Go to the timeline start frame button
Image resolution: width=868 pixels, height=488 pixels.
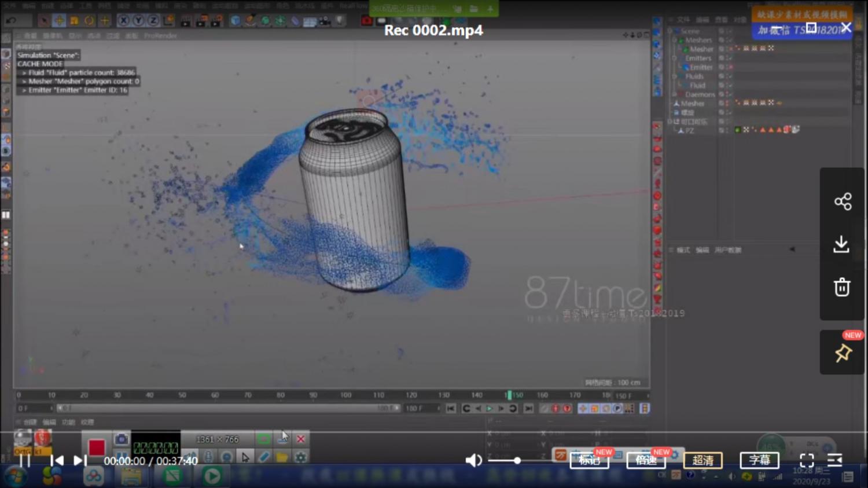point(451,409)
